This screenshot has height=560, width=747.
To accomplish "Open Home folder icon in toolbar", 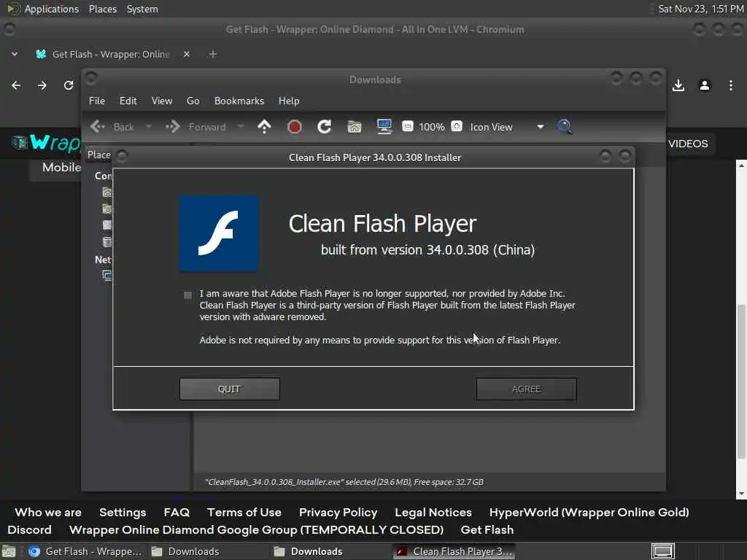I will [355, 127].
